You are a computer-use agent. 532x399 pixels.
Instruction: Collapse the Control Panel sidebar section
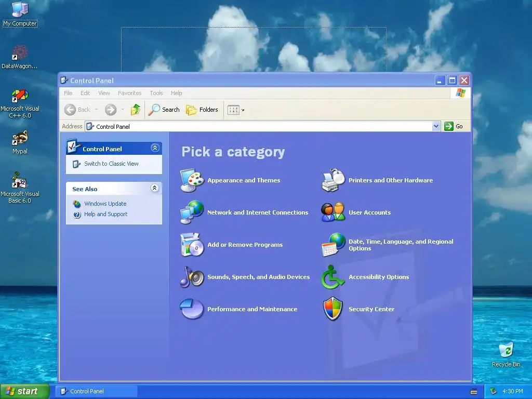pos(155,148)
